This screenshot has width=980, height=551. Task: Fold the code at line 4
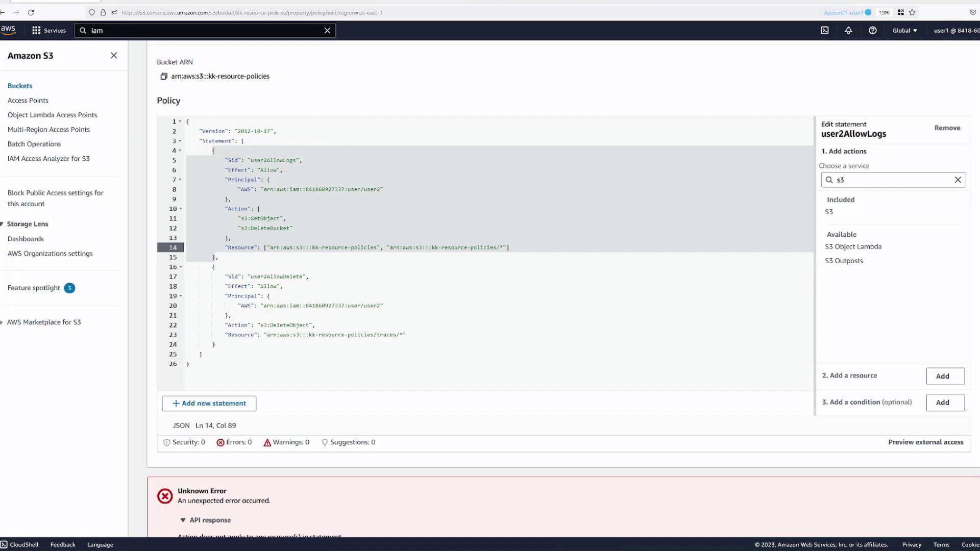pyautogui.click(x=180, y=151)
